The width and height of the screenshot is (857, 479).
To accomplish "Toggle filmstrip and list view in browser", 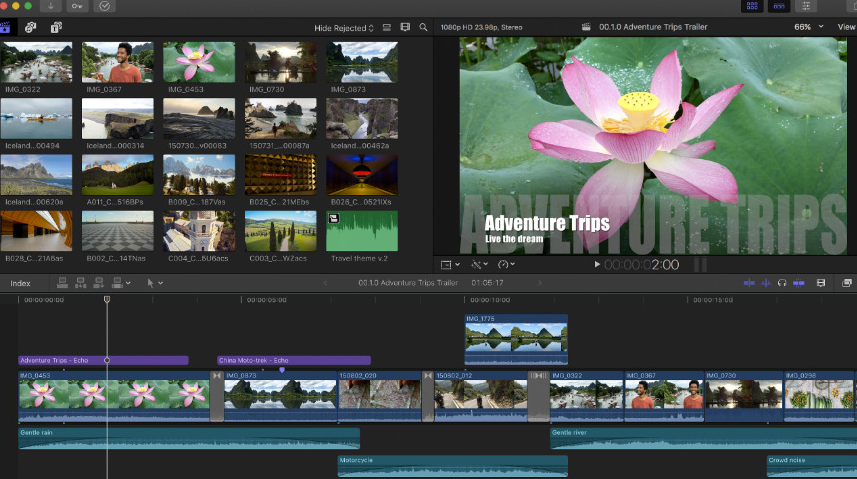I will tap(386, 27).
